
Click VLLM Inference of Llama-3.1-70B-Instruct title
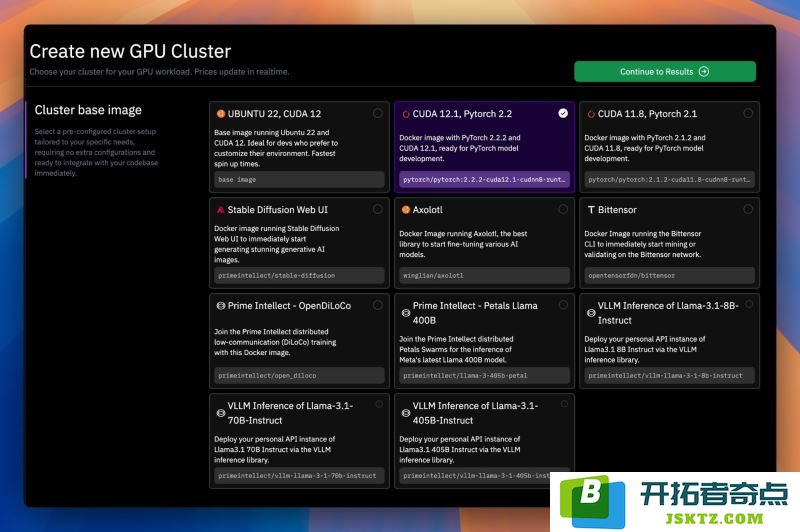pyautogui.click(x=290, y=413)
